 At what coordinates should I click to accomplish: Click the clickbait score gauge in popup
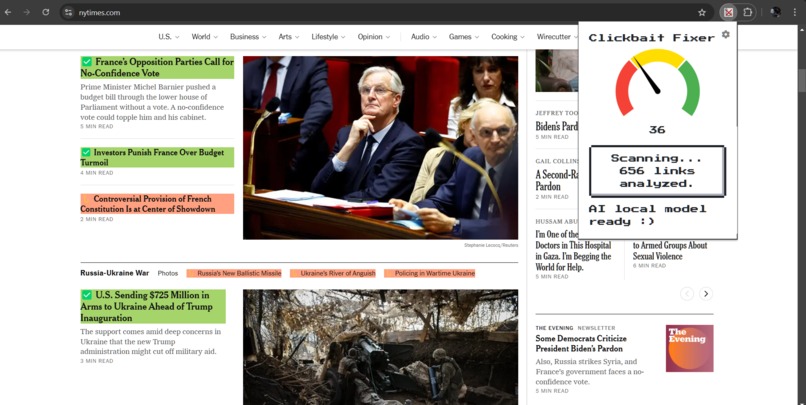pyautogui.click(x=657, y=82)
